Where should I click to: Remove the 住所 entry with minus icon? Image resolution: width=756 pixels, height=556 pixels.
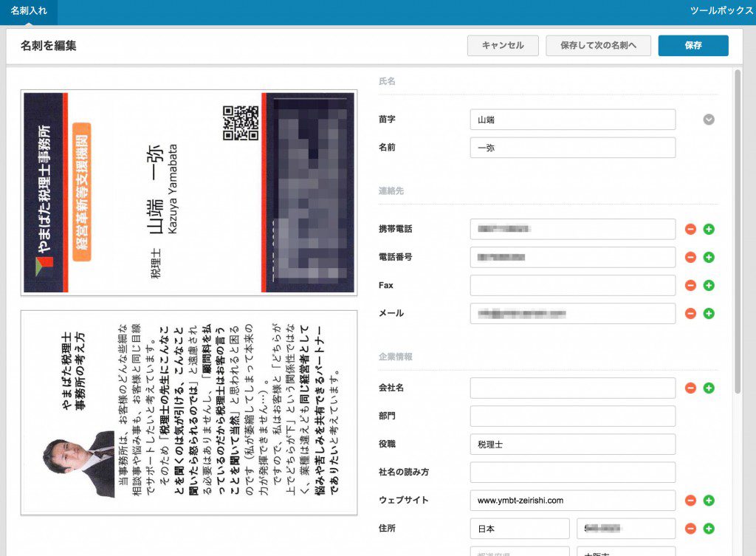(690, 529)
